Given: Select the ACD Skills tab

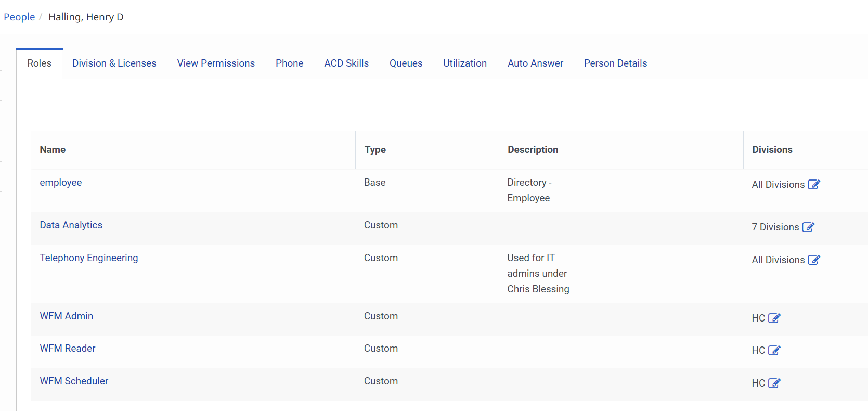Looking at the screenshot, I should click(346, 63).
